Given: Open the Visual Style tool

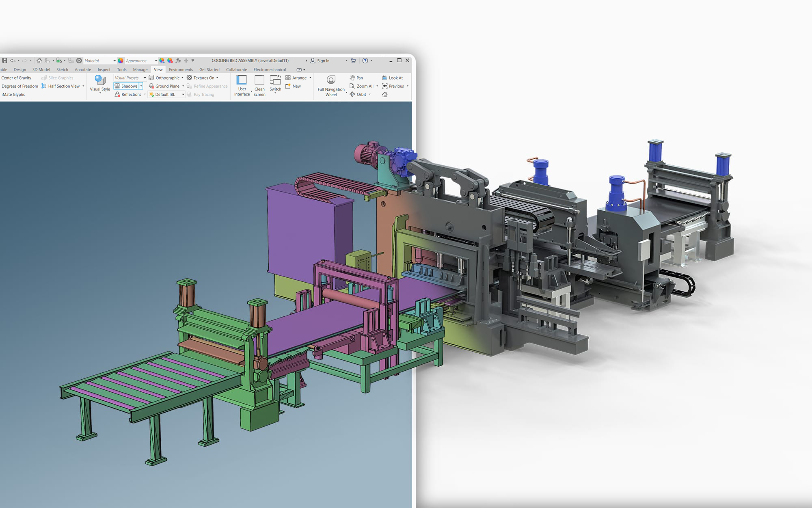Looking at the screenshot, I should point(100,84).
